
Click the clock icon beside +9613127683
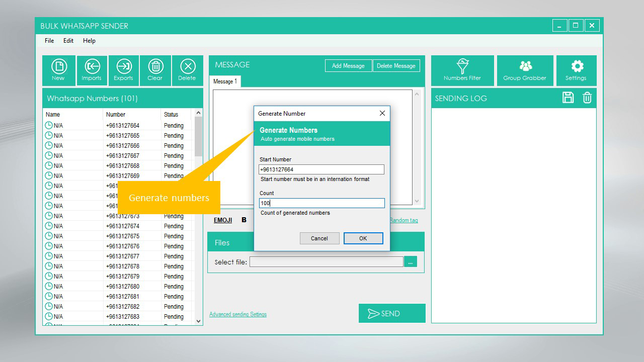[x=49, y=316]
